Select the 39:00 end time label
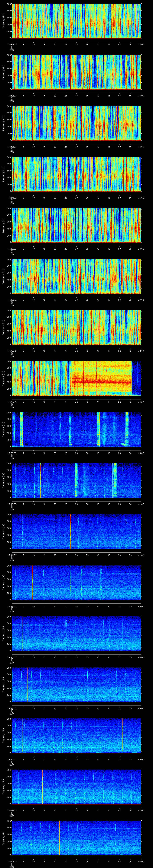Screen dimensions: 153x868 [141, 402]
